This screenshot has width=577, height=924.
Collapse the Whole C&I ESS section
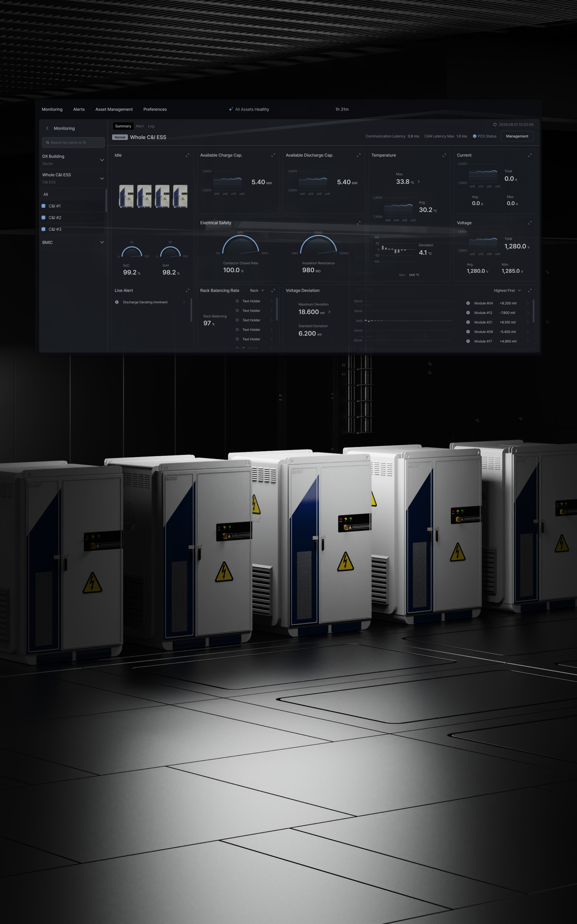[102, 178]
